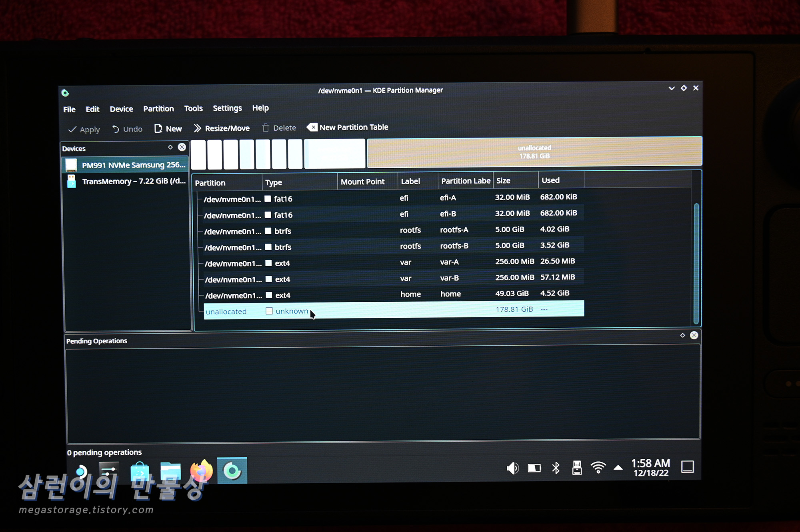Open the Partition menu
The width and height of the screenshot is (800, 532).
[158, 109]
